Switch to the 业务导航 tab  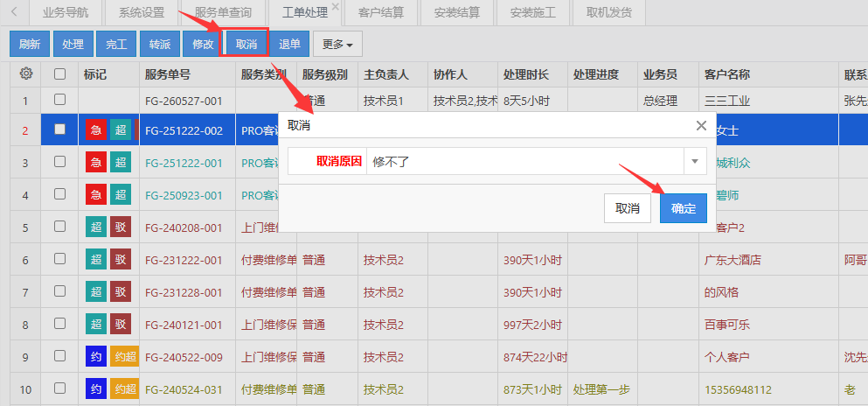(65, 13)
